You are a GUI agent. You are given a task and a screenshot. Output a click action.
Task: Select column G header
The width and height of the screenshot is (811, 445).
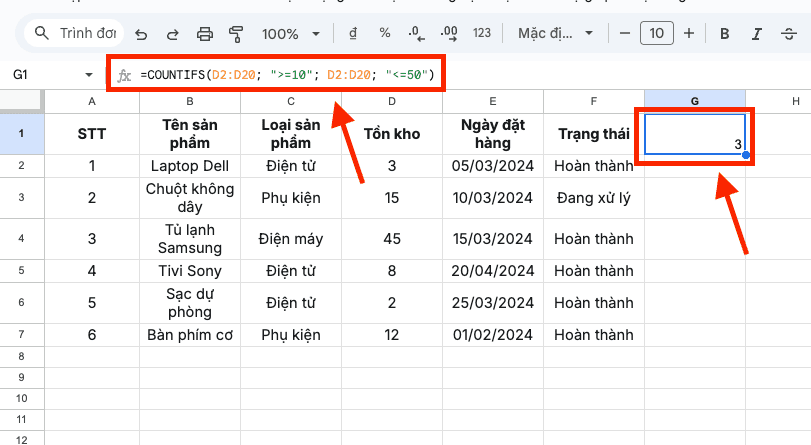click(x=695, y=101)
